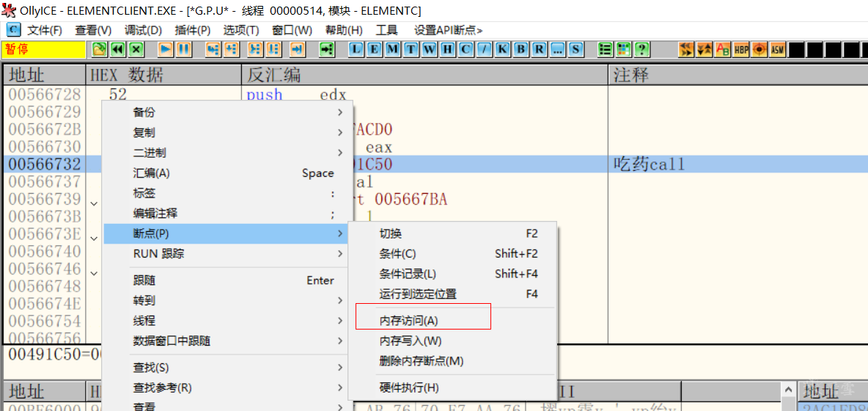Click the HBP hardware breakpoint icon
Screen dimensions: 868x411
coord(740,49)
